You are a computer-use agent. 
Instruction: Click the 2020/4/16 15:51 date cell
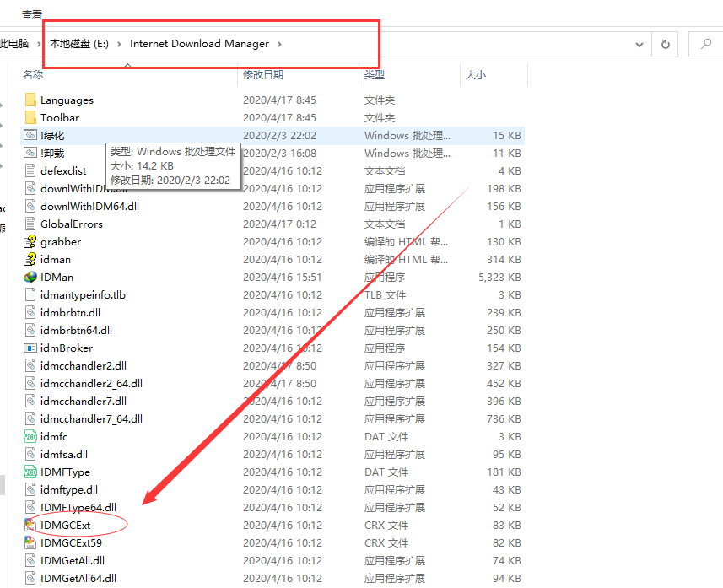pos(282,278)
